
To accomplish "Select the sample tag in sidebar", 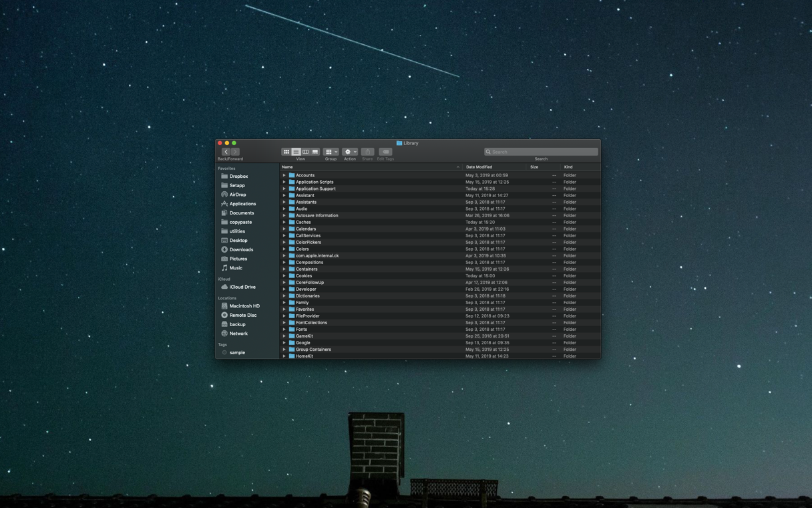I will [237, 352].
